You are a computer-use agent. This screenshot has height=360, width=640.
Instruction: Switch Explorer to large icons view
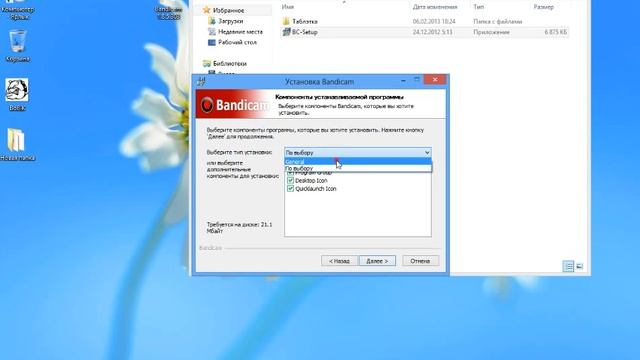[580, 266]
